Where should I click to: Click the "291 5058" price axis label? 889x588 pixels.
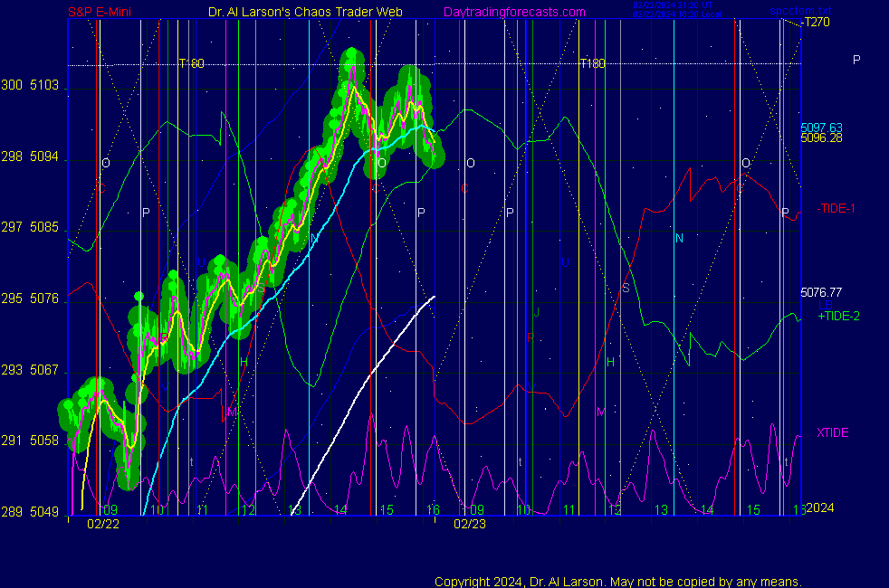point(30,441)
